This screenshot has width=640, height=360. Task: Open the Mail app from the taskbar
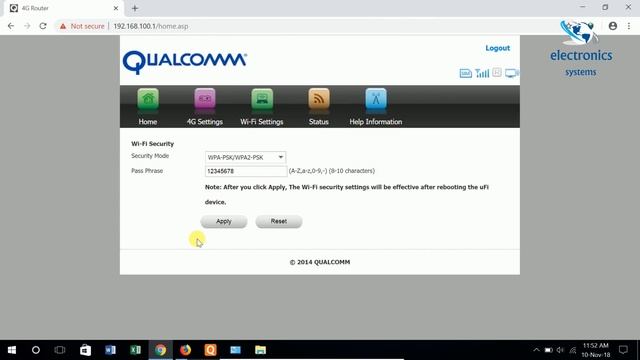point(236,350)
